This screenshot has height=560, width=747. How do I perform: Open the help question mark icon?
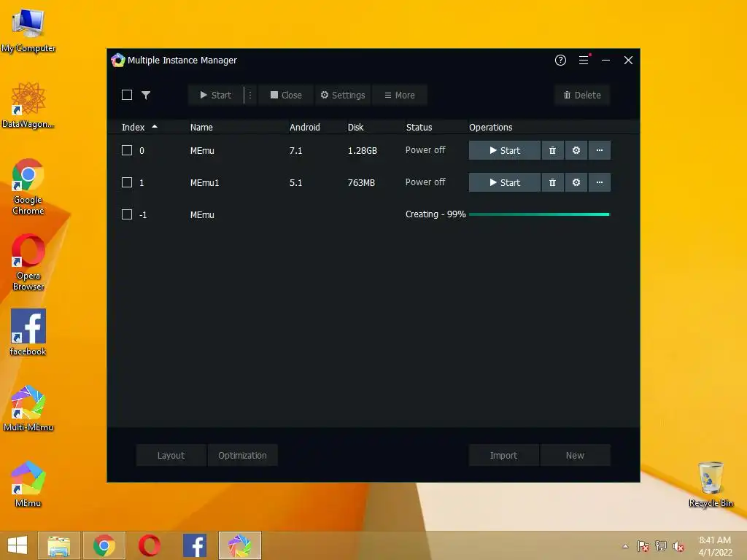pos(560,60)
